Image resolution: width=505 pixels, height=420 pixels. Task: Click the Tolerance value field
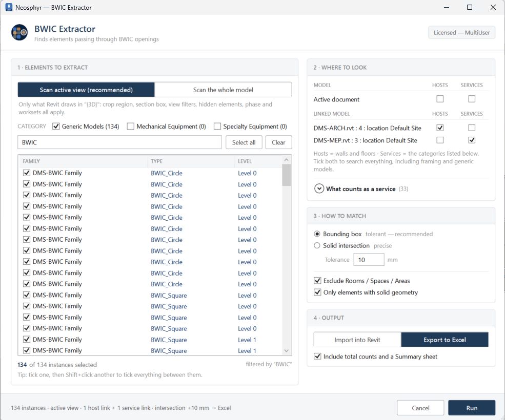point(369,259)
